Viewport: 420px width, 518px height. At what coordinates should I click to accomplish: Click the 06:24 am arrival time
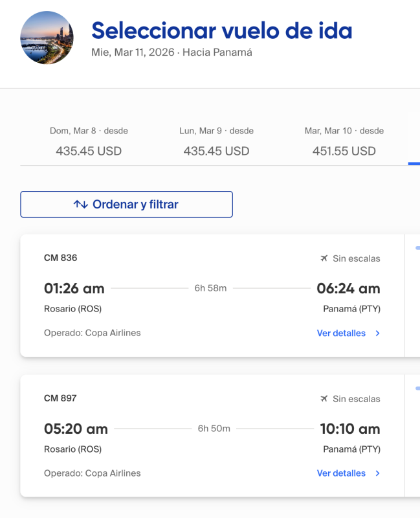pos(348,289)
